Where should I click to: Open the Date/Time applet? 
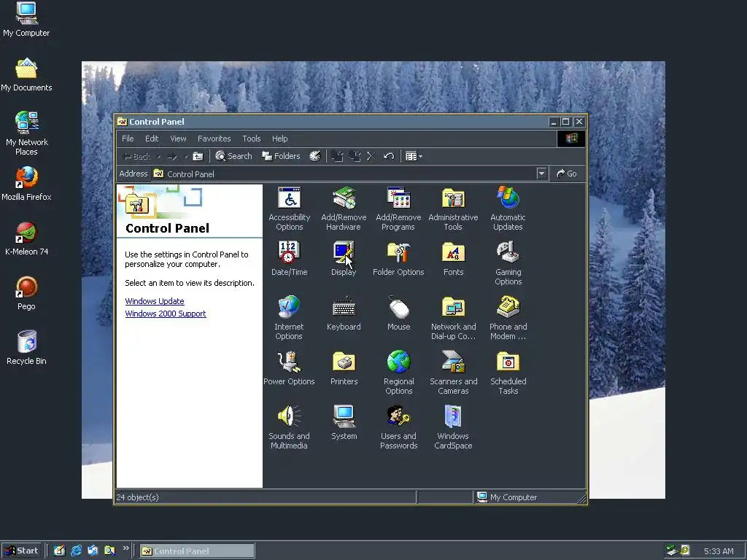289,259
